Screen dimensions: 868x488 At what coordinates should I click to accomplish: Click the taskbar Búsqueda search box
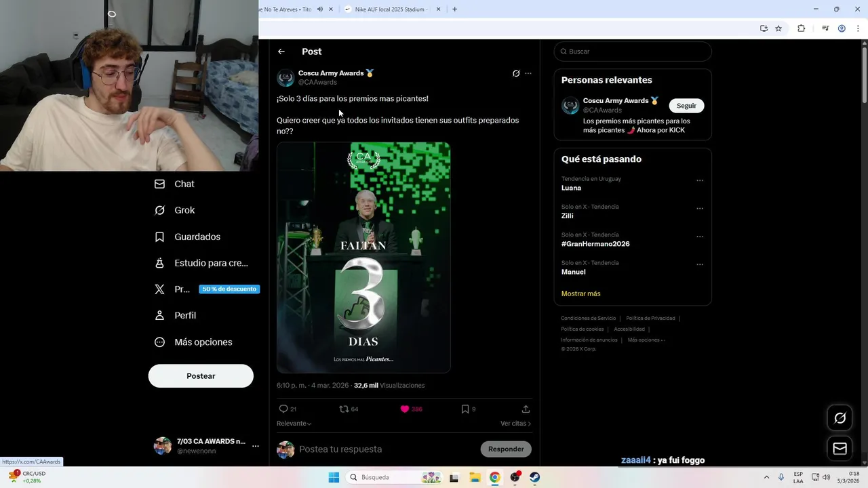pos(394,477)
